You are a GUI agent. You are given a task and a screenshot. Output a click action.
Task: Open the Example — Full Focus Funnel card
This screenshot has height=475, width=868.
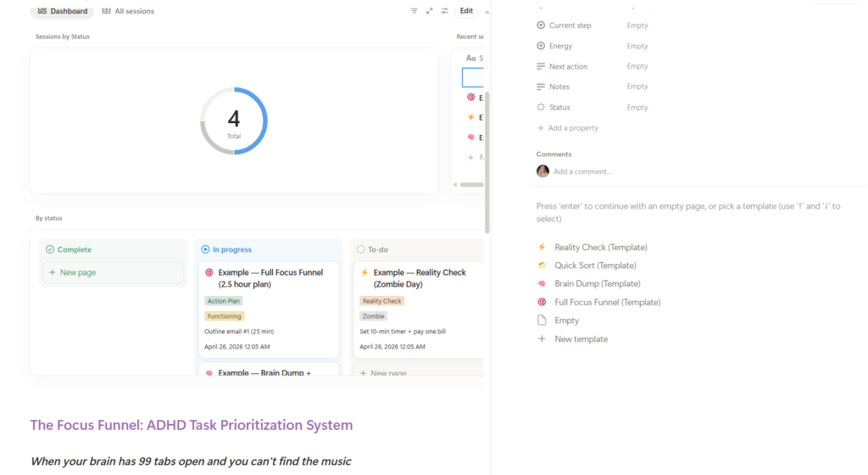[x=269, y=310]
